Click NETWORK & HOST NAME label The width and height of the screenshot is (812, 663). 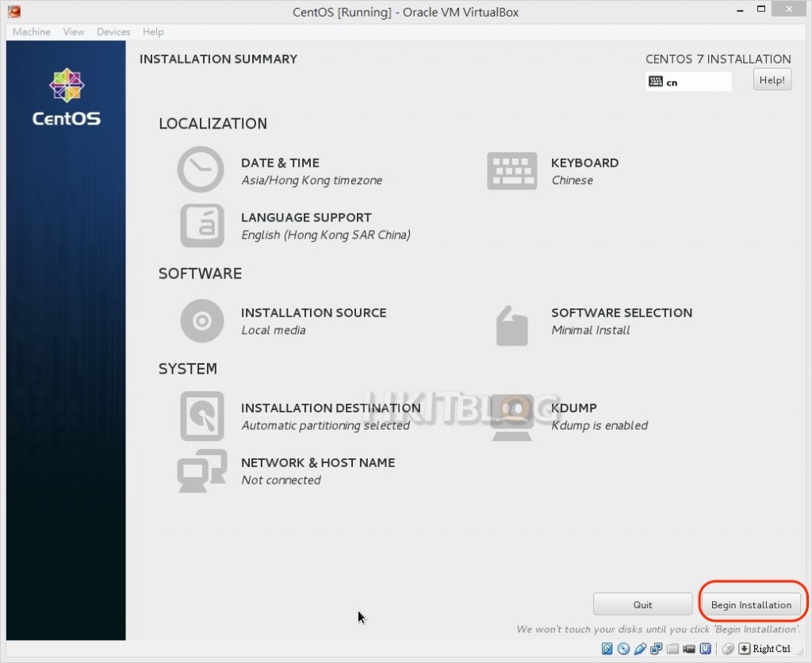click(317, 462)
